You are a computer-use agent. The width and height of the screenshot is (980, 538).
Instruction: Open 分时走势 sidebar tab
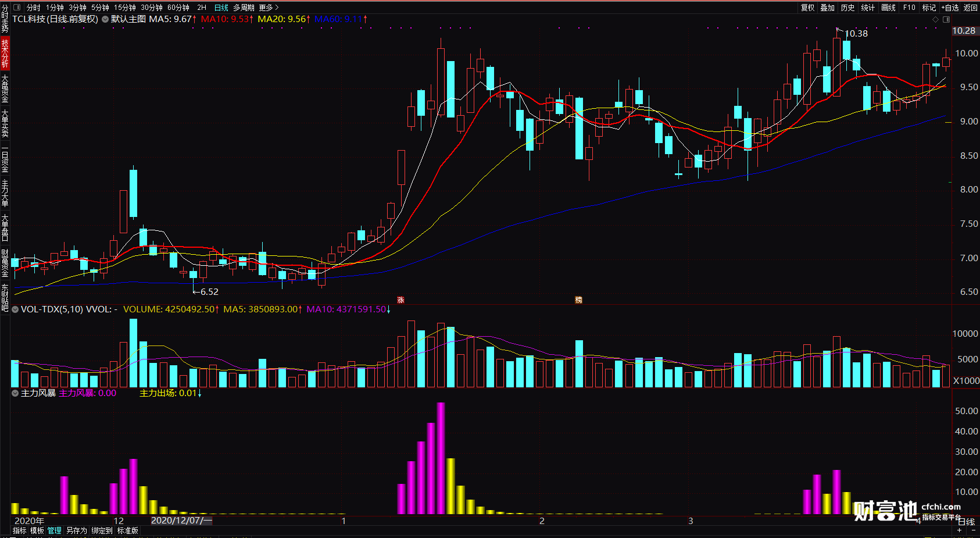tap(5, 19)
